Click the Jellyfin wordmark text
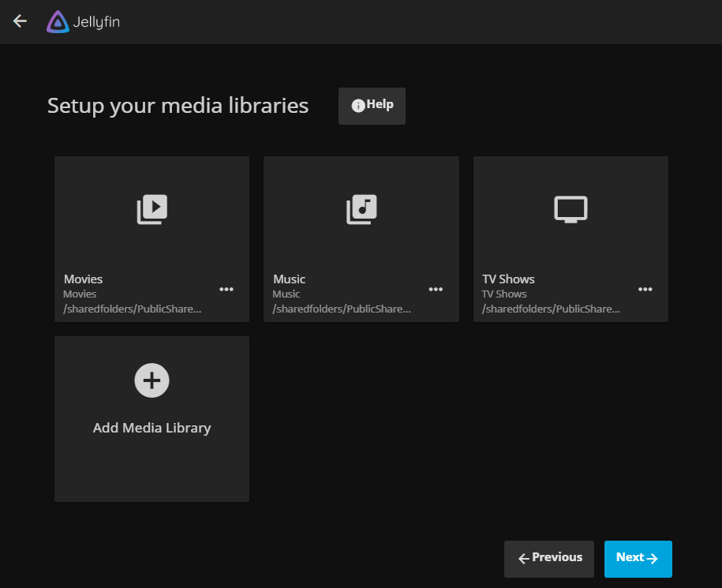 coord(96,22)
